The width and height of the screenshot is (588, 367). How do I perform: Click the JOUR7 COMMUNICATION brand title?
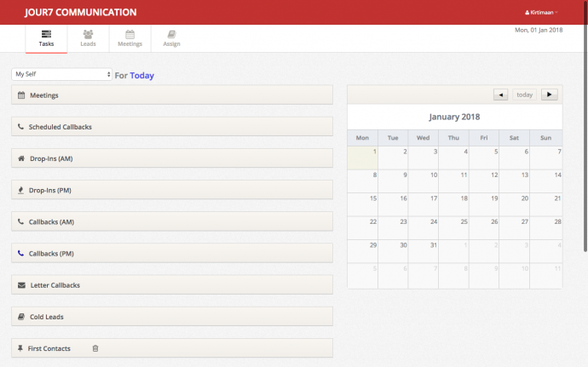tap(81, 13)
